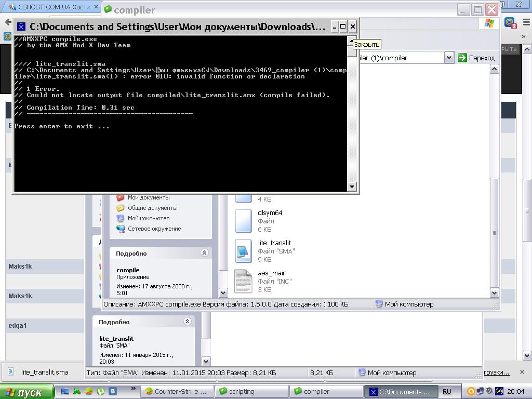The height and width of the screenshot is (399, 532).
Task: Click console window scroll down arrow
Action: coord(352,187)
